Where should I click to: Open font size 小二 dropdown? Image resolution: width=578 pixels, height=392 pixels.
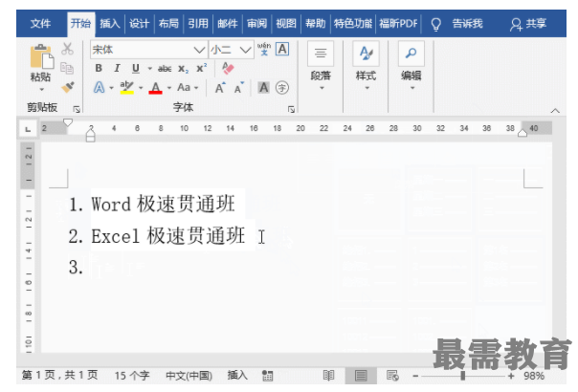[x=245, y=50]
